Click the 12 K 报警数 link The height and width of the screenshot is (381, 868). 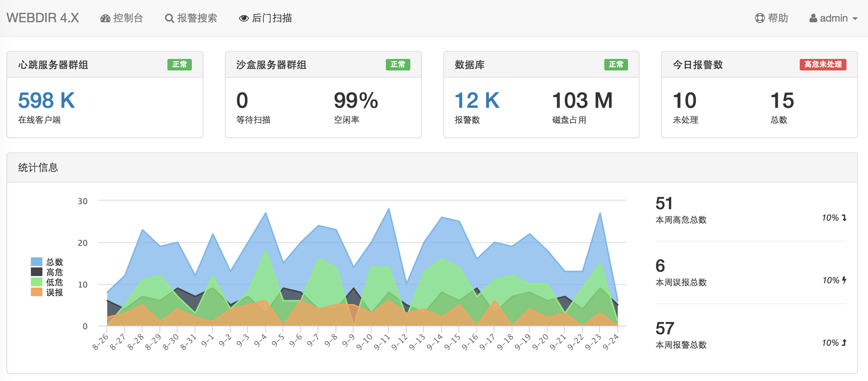pos(477,100)
